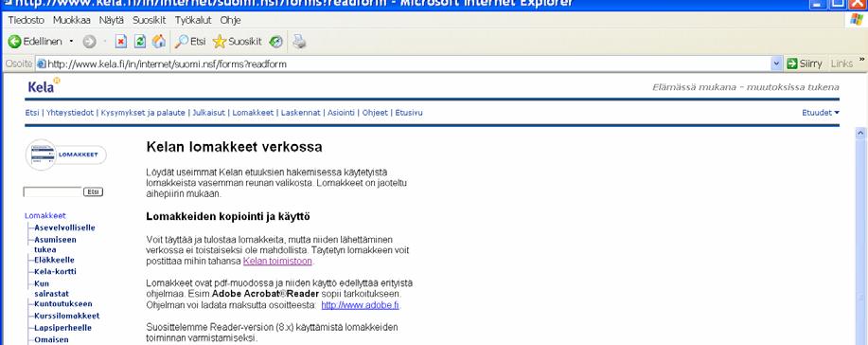The width and height of the screenshot is (868, 345).
Task: Open the Edellinen back-history dropdown arrow
Action: pos(71,42)
